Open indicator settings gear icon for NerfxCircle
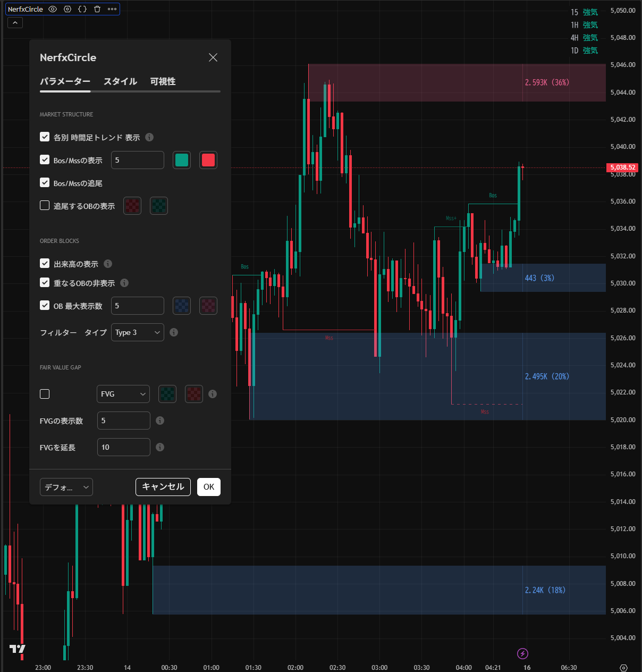Viewport: 642px width, 672px height. [67, 9]
